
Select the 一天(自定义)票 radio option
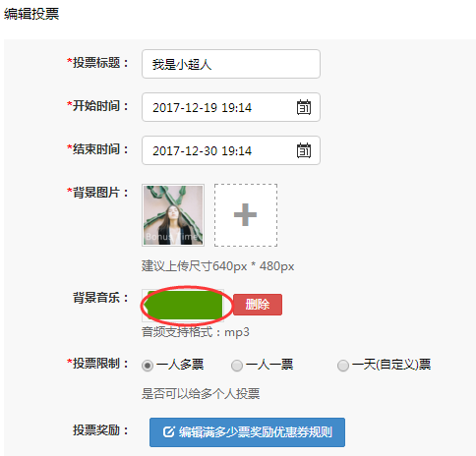343,366
